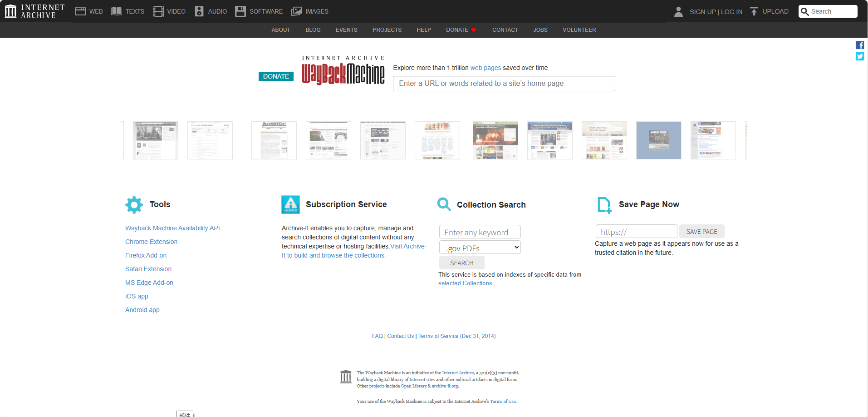
Task: Open the Software floppy disk icon
Action: pyautogui.click(x=240, y=11)
